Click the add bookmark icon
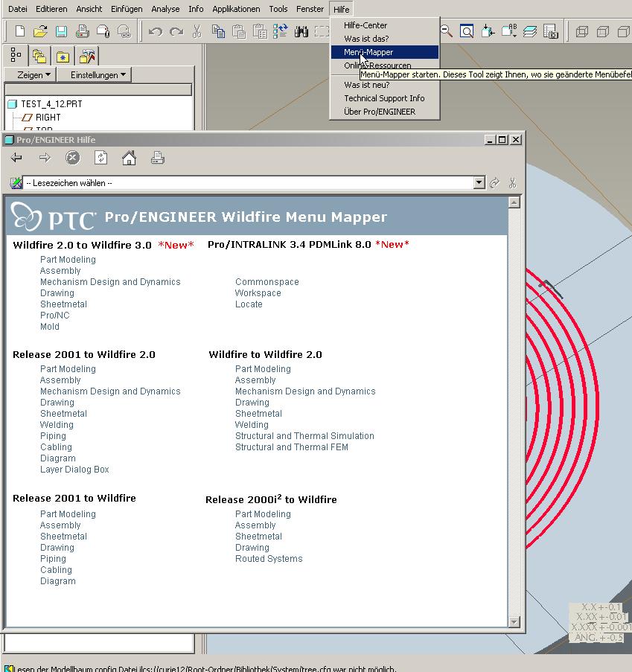 point(16,183)
